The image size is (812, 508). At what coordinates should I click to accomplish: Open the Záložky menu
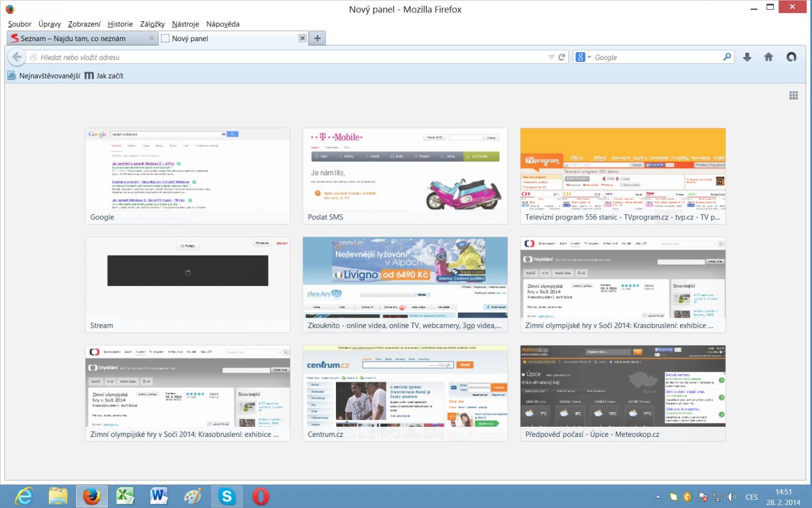152,24
